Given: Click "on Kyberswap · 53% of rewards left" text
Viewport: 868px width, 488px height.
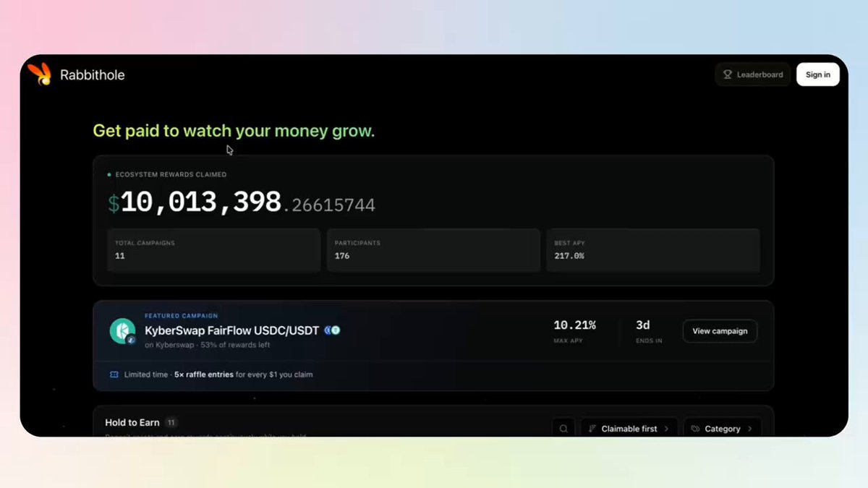Looking at the screenshot, I should (208, 345).
